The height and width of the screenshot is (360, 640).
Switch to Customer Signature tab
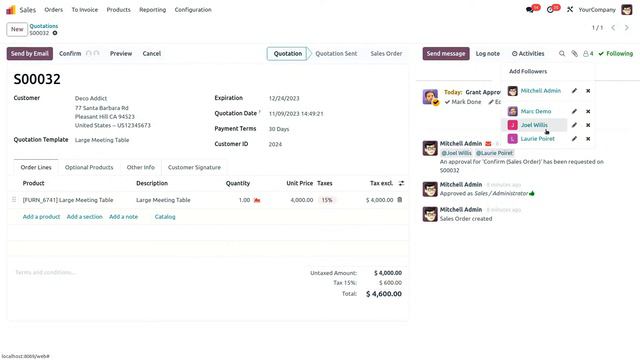tap(194, 167)
